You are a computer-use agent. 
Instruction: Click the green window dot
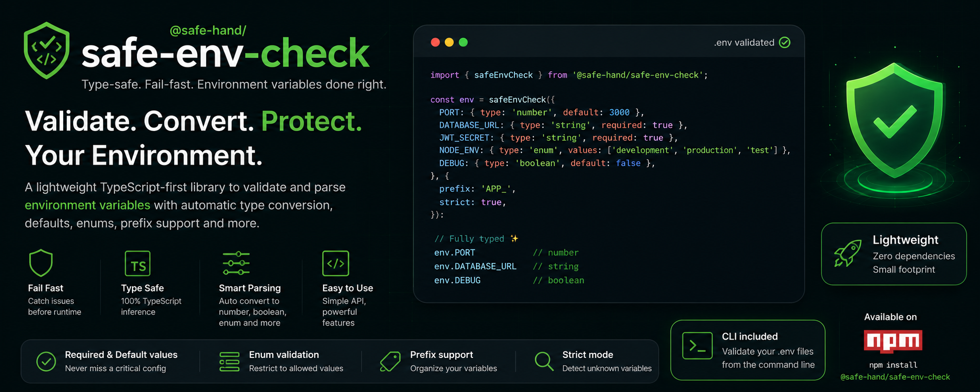(x=463, y=42)
